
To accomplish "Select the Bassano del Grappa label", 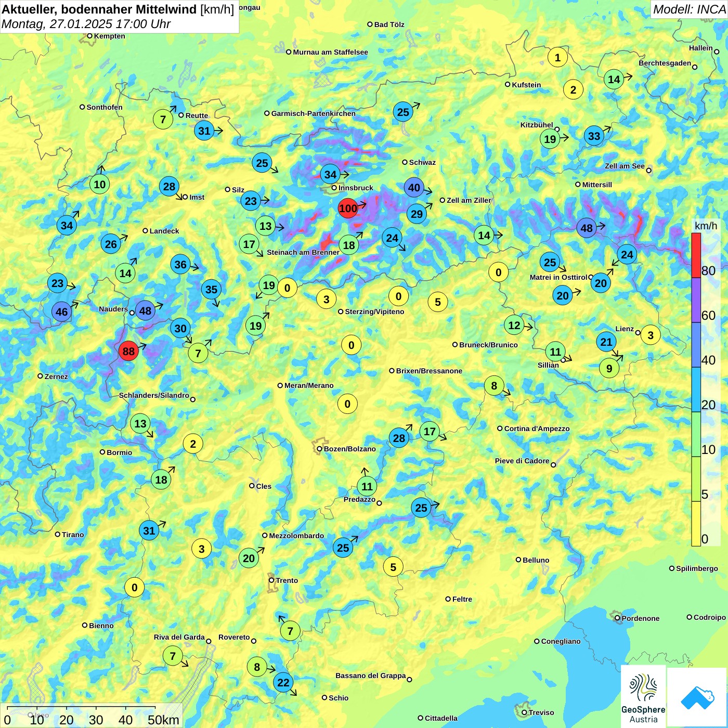I will pos(371,675).
